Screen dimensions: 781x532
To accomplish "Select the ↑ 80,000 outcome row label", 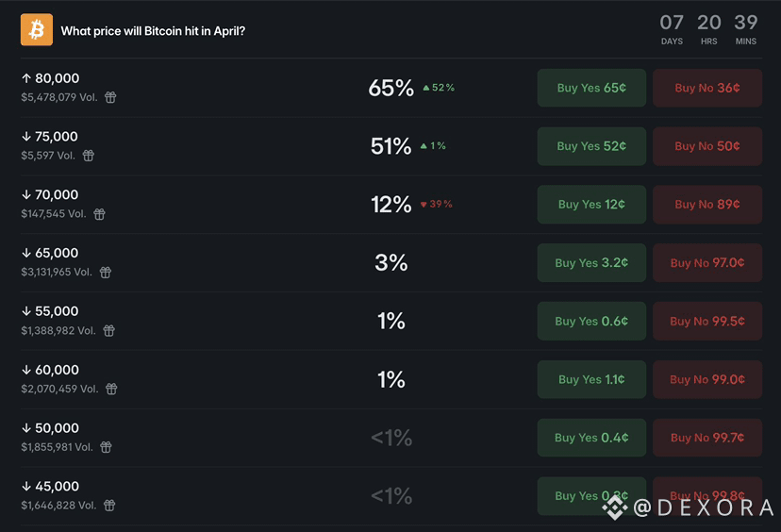I will pyautogui.click(x=50, y=78).
